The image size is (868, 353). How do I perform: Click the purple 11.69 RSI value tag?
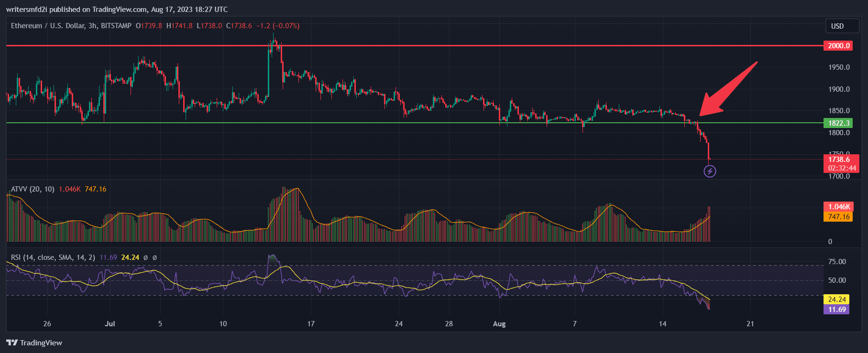[836, 310]
